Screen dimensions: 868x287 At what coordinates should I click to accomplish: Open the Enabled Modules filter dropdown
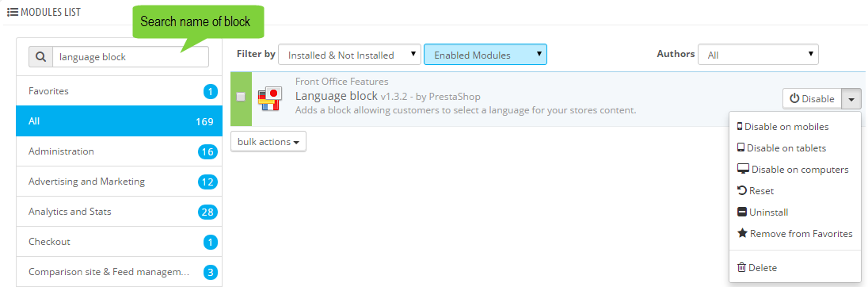click(485, 55)
